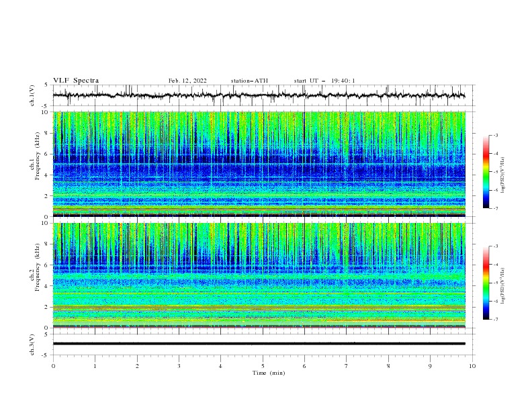Click the "station=ATH" header label

click(249, 81)
